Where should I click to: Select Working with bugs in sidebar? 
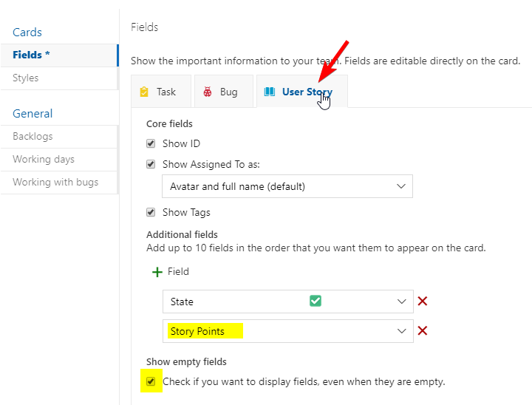(x=55, y=182)
